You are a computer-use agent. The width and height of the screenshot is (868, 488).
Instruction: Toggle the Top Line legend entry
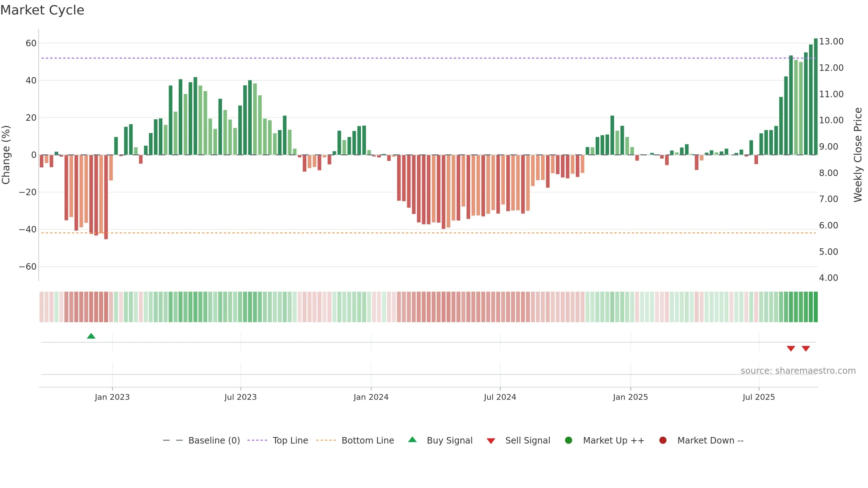[278, 440]
